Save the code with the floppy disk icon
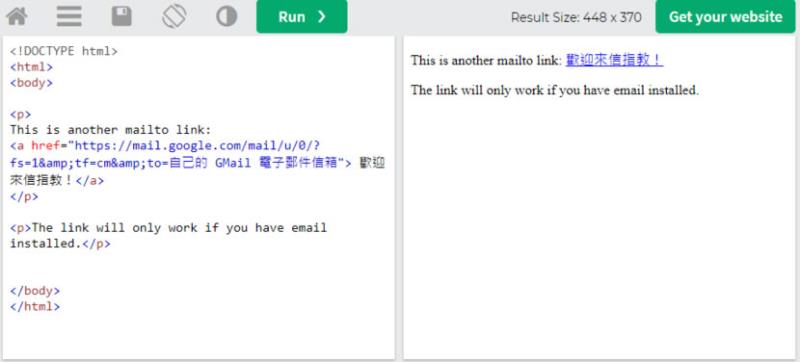 (x=121, y=16)
